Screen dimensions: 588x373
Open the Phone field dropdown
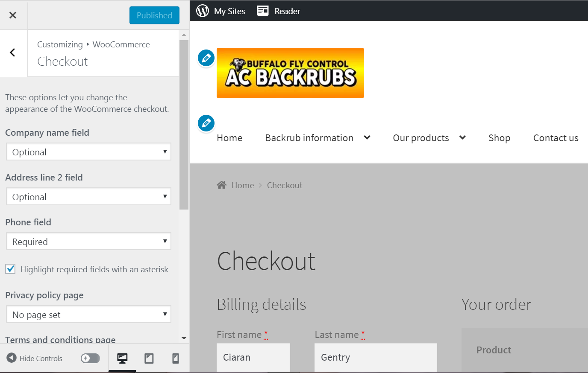pos(88,242)
